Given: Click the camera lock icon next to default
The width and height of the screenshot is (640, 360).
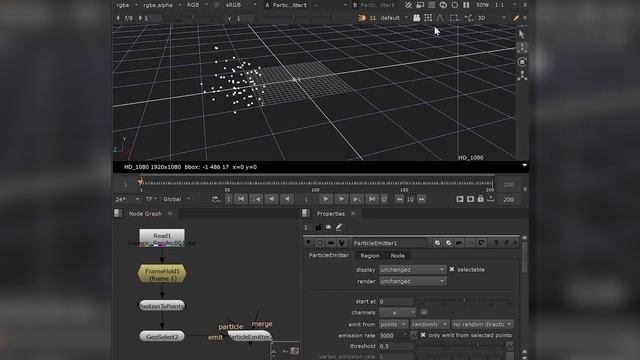Looking at the screenshot, I should 416,18.
